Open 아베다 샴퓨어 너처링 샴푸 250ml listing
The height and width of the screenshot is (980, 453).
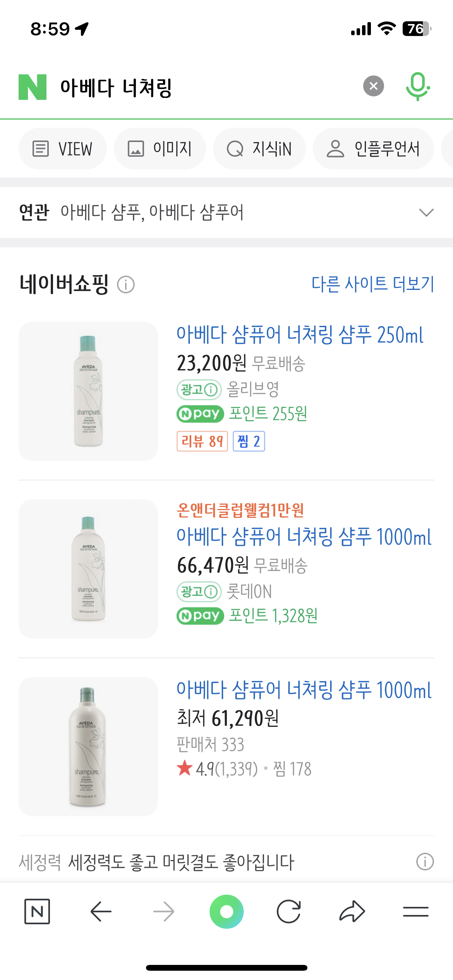(300, 335)
